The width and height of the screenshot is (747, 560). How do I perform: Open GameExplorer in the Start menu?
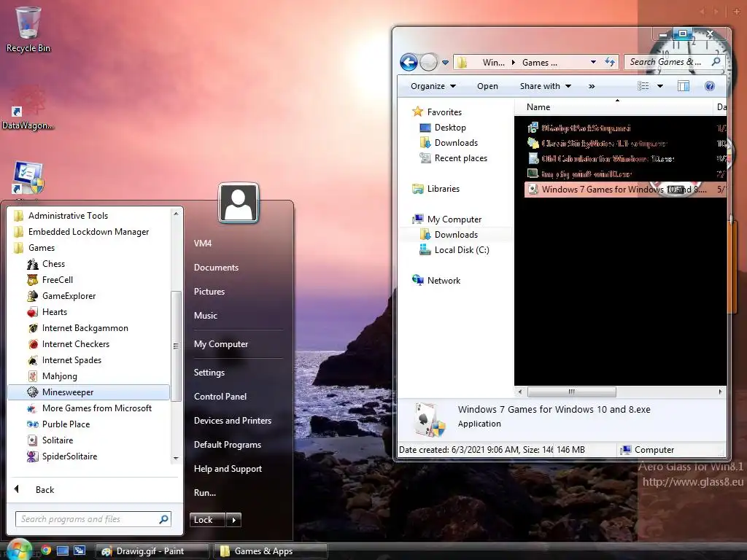pos(69,296)
